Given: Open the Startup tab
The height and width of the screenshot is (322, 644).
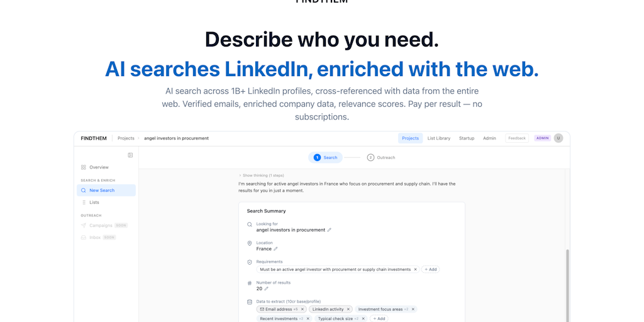Looking at the screenshot, I should [x=467, y=138].
